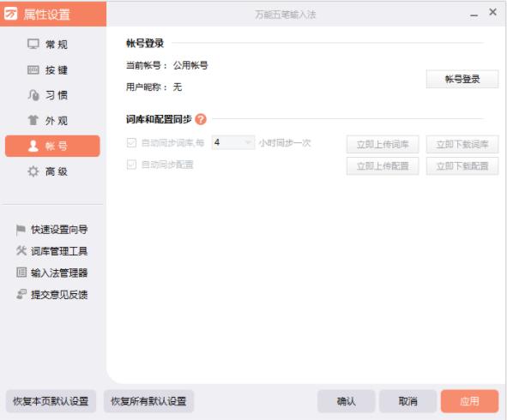The height and width of the screenshot is (420, 507).
Task: Click the flag icon for 快速设置向导
Action: pyautogui.click(x=21, y=230)
